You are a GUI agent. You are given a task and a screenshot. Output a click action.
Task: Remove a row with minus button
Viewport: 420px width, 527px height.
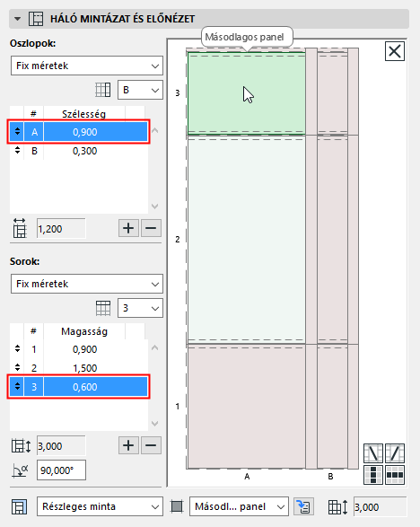[x=151, y=445]
